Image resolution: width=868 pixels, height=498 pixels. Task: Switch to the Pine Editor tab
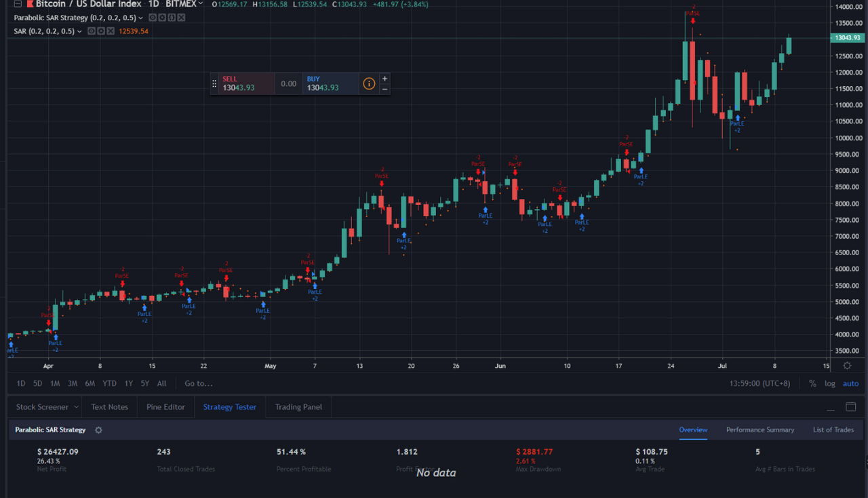pos(165,407)
